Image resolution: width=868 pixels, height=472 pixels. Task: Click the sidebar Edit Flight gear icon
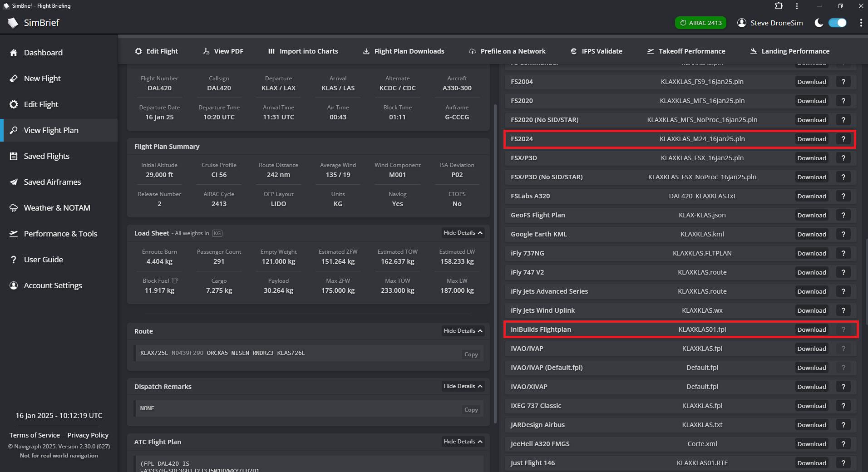point(14,104)
